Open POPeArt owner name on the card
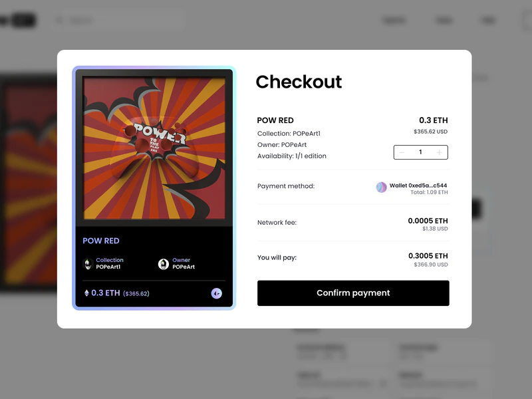This screenshot has height=399, width=532. (184, 267)
